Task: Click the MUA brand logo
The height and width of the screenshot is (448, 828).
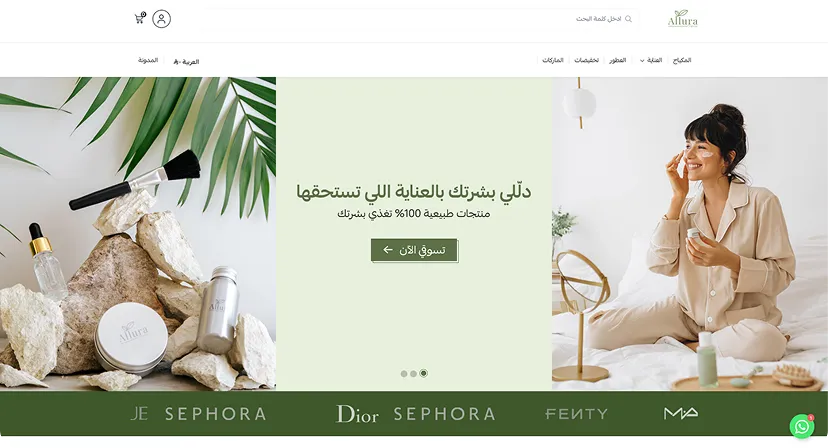Action: coord(681,413)
